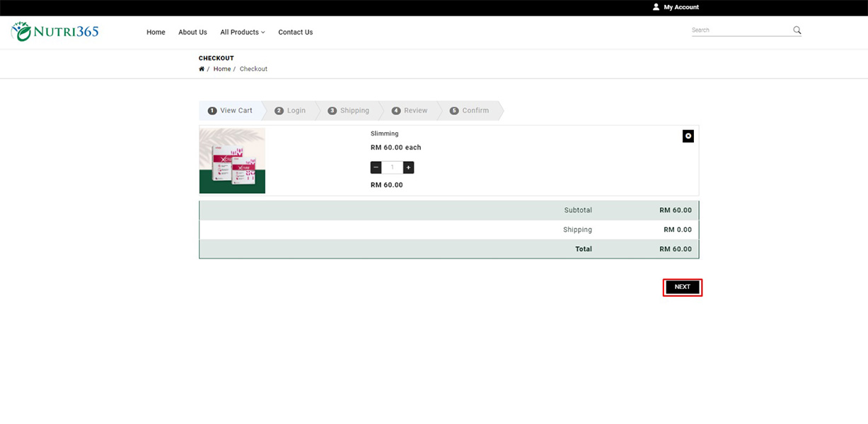Click the search magnifier icon
Viewport: 868px width, 424px height.
point(797,30)
